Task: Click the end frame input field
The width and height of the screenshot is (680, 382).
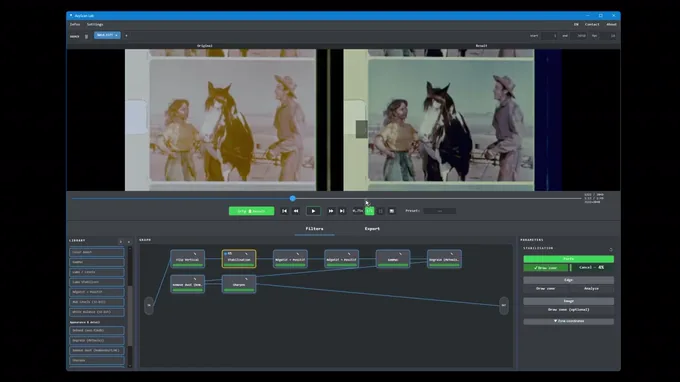Action: [x=580, y=36]
